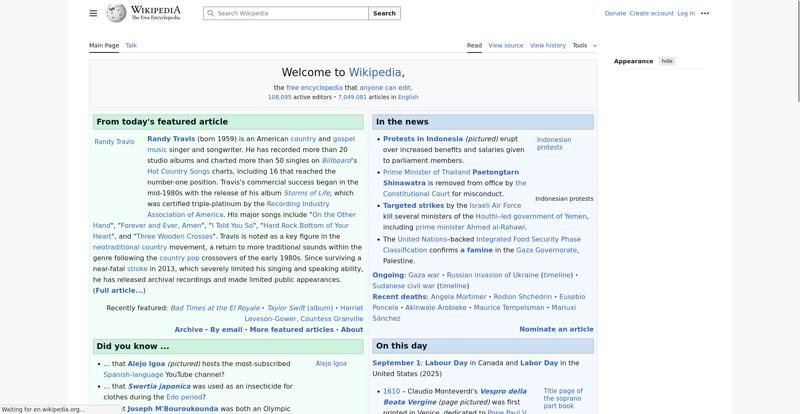Open the anyone can edit link
The image size is (800, 414).
[385, 88]
